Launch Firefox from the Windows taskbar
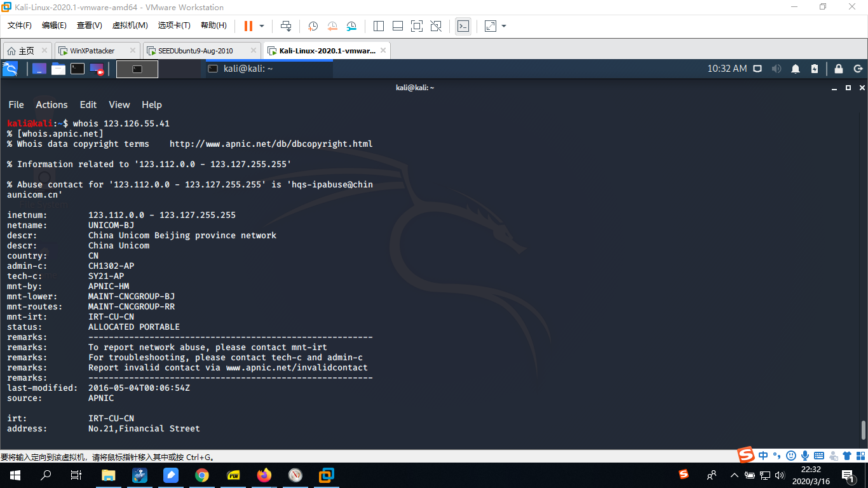Viewport: 868px width, 488px height. coord(264,475)
